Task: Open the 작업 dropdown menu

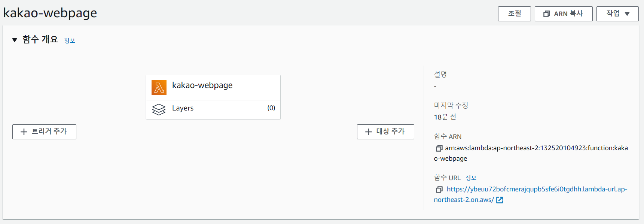Action: click(x=617, y=14)
